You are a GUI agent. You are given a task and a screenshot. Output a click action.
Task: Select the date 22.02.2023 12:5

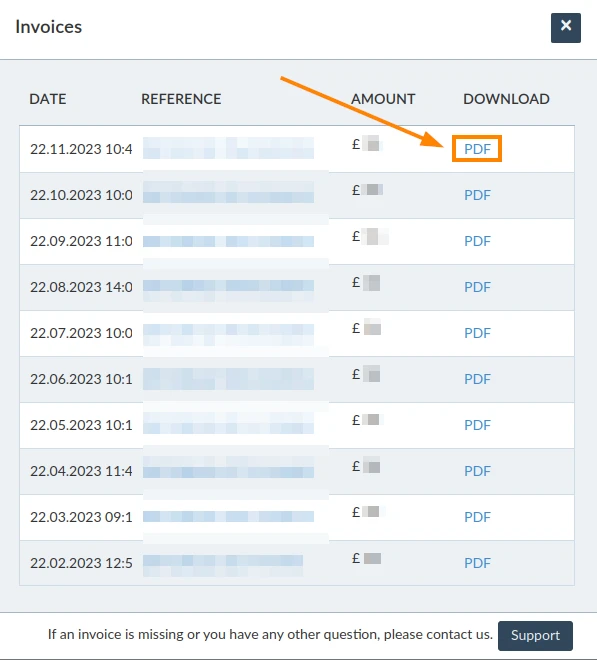[x=81, y=563]
